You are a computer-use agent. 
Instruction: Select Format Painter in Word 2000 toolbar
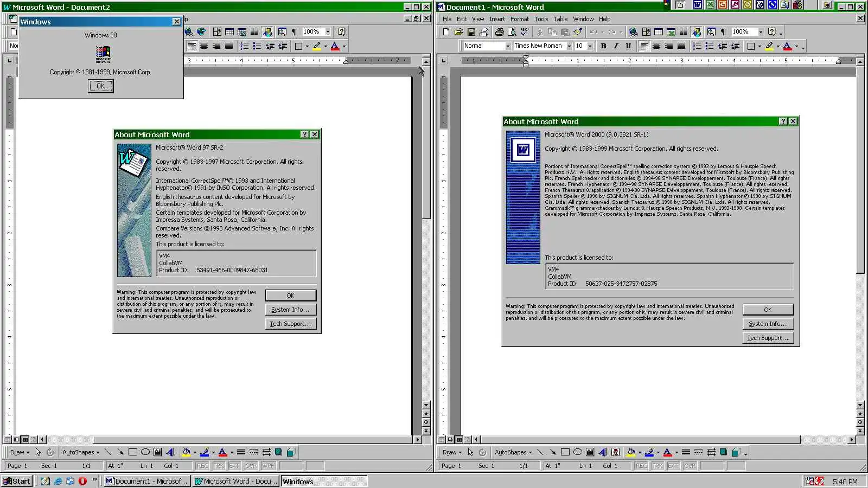point(578,32)
